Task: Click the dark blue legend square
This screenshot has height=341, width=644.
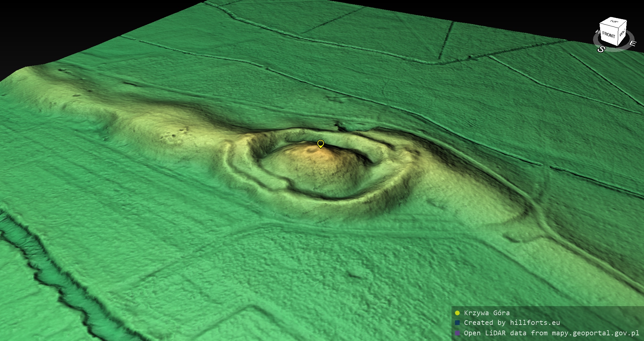Action: click(x=457, y=323)
